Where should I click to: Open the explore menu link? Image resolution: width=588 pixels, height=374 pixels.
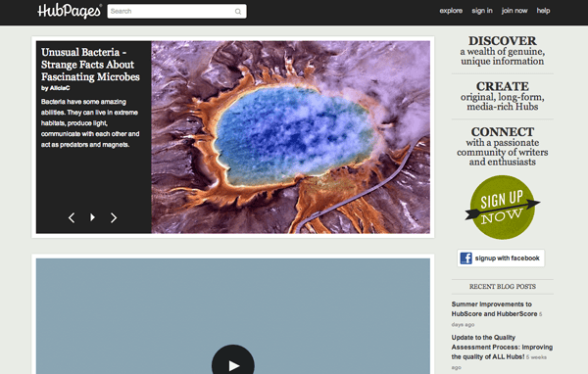point(451,11)
